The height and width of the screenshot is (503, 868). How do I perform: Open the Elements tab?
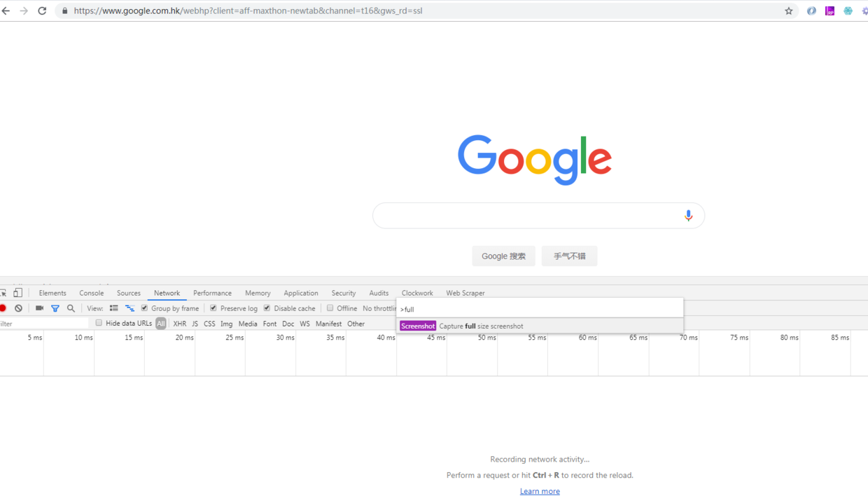click(x=52, y=293)
